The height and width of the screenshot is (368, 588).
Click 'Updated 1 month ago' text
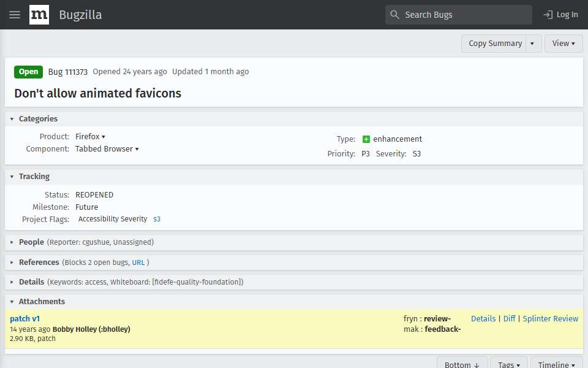tap(210, 72)
